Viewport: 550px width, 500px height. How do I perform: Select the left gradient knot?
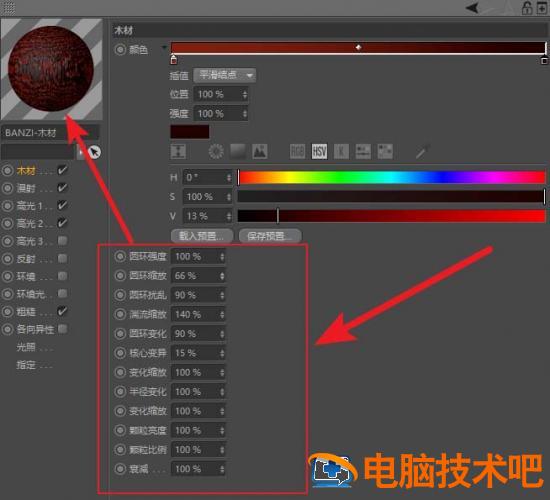[x=173, y=60]
